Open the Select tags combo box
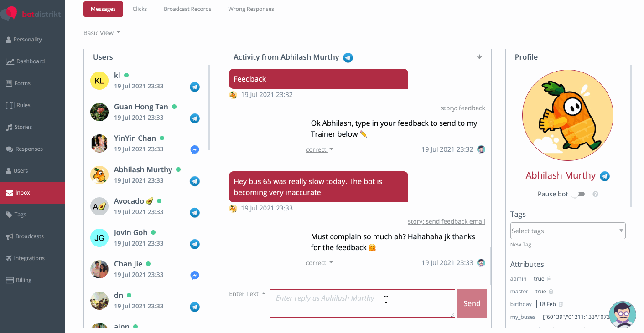 (568, 231)
